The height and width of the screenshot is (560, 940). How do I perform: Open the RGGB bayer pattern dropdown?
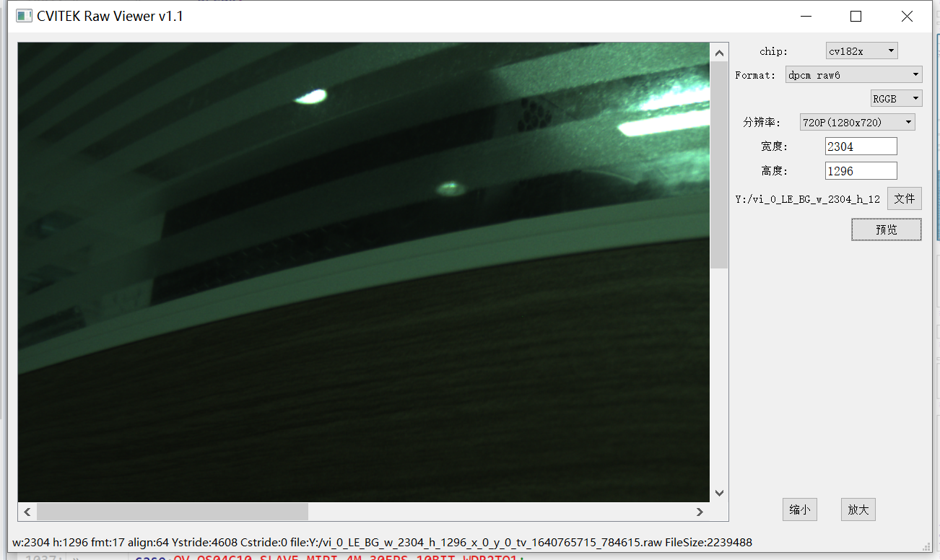[x=896, y=97]
